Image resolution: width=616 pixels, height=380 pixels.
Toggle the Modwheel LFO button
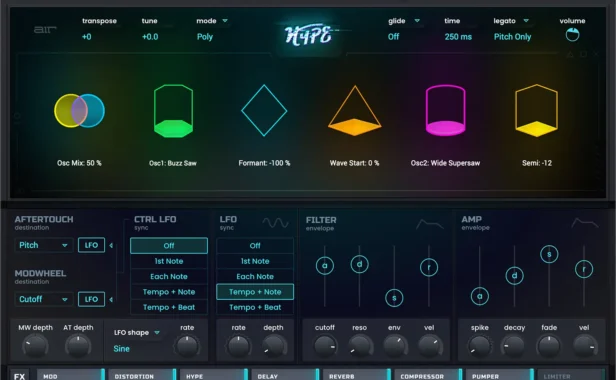point(91,299)
